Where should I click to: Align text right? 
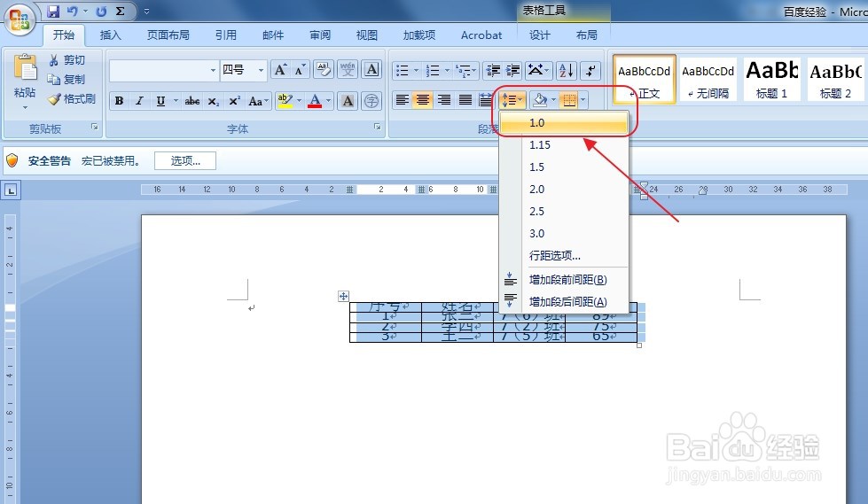pos(444,100)
